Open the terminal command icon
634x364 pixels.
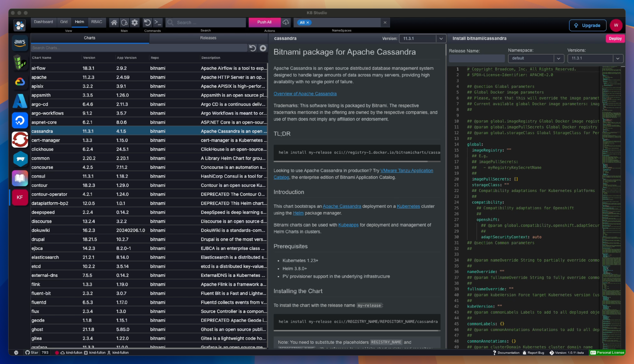point(158,23)
